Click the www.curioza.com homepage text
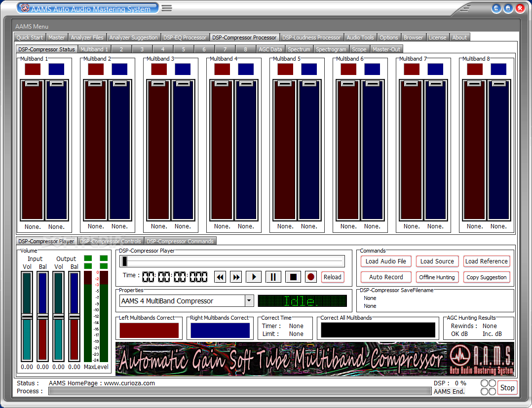Screen dimensions: 532x408 click(x=129, y=383)
